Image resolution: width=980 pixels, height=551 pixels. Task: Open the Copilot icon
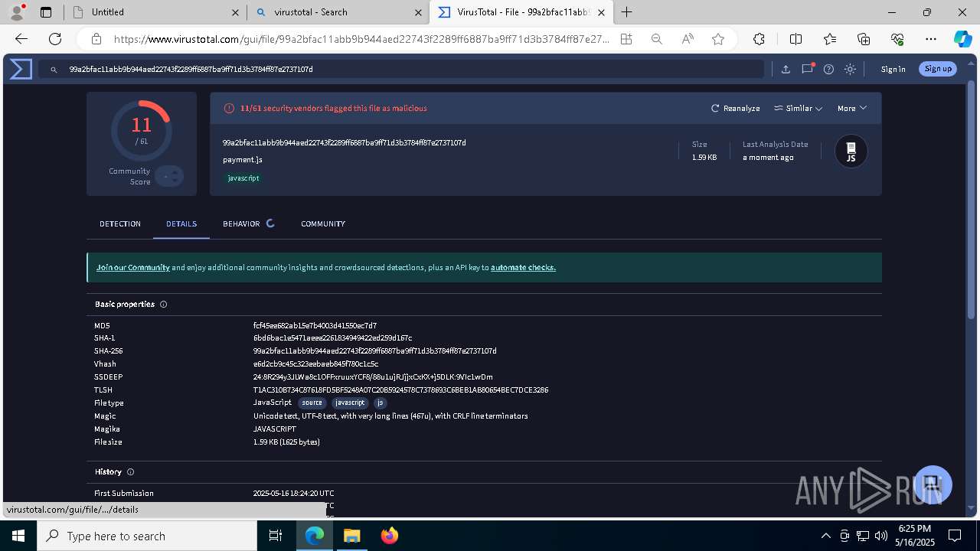962,39
